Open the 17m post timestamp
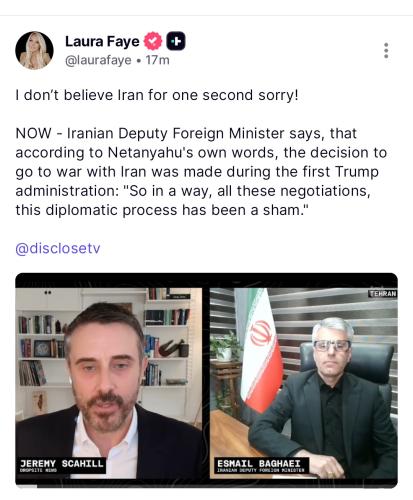Image resolution: width=413 pixels, height=500 pixels. tap(157, 60)
